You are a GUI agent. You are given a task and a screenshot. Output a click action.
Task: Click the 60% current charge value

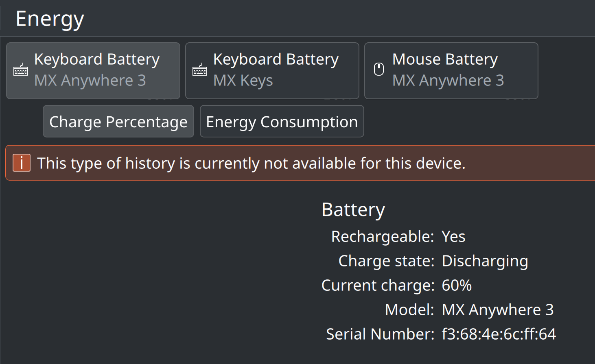pyautogui.click(x=457, y=285)
